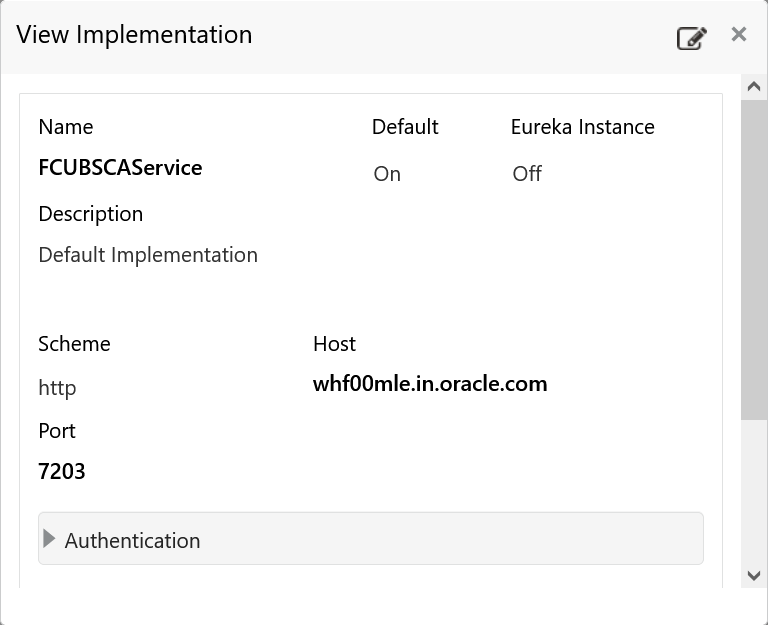Click the http scheme value

coord(57,388)
